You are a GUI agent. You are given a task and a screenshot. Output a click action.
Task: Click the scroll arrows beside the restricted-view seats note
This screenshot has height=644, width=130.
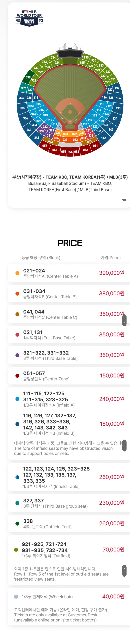pos(124,570)
